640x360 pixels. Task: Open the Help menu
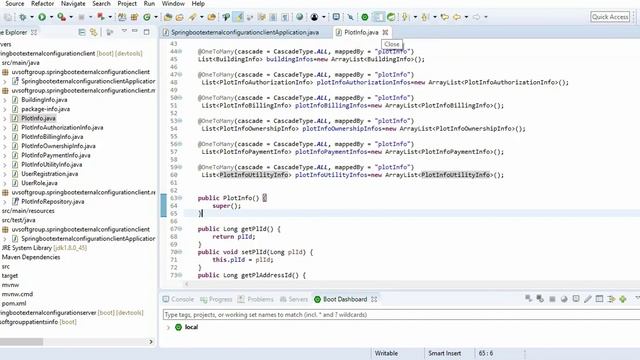point(198,4)
